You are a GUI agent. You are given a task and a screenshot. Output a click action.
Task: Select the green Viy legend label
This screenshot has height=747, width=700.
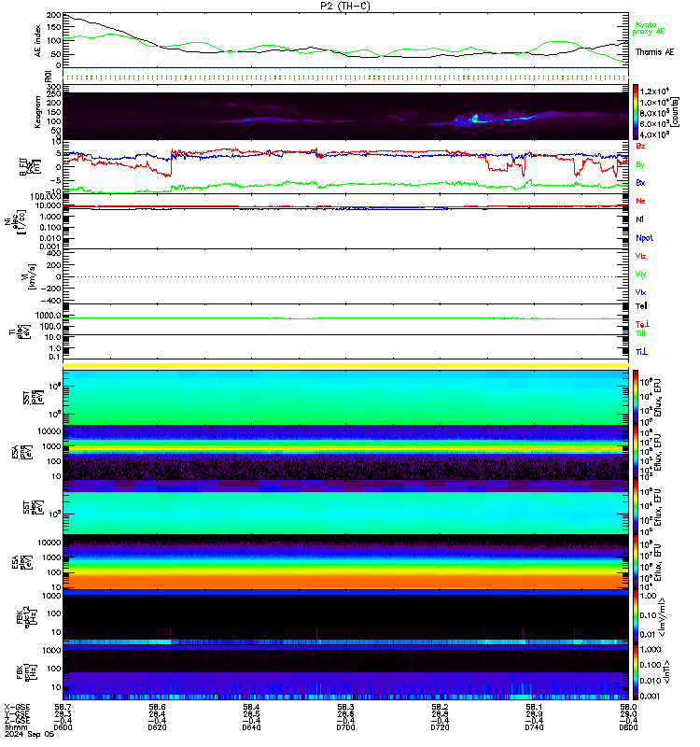(x=640, y=275)
